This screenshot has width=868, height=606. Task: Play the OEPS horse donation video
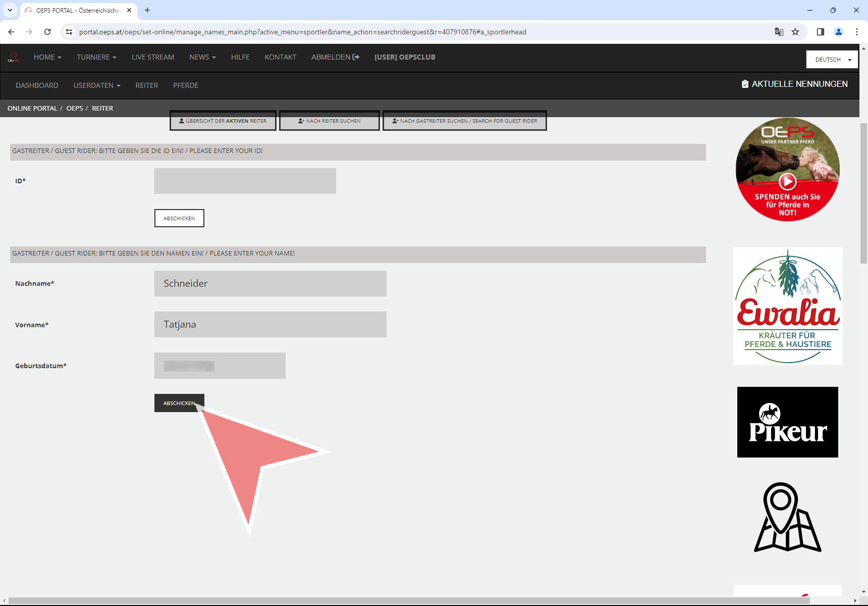[787, 181]
